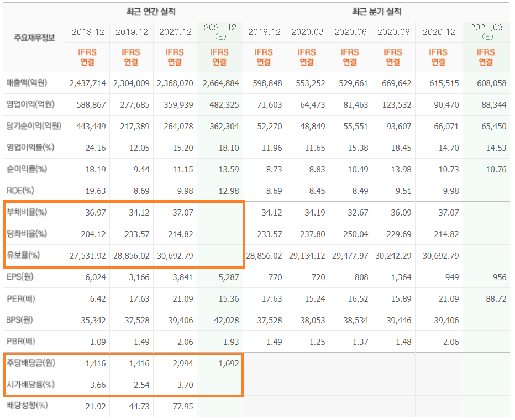
Task: Click the '2018.12' annual column header
Action: pyautogui.click(x=88, y=32)
